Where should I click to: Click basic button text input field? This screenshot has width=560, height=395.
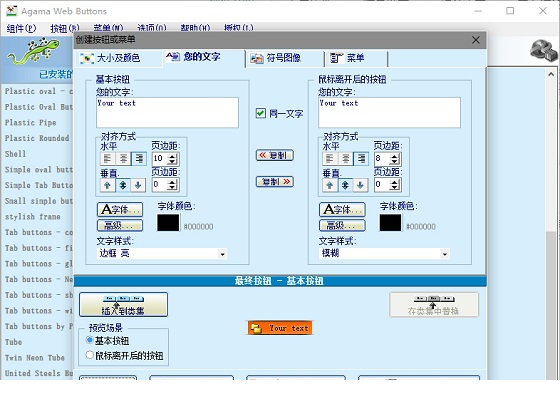167,112
